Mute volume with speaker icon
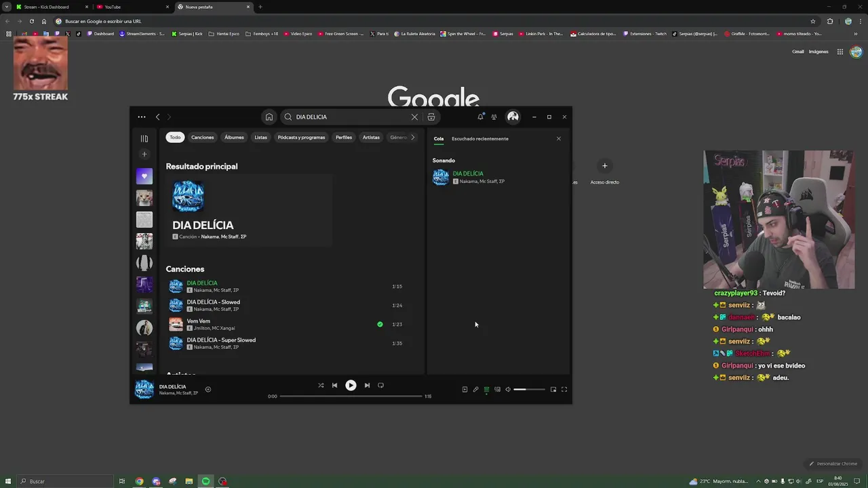 click(508, 389)
